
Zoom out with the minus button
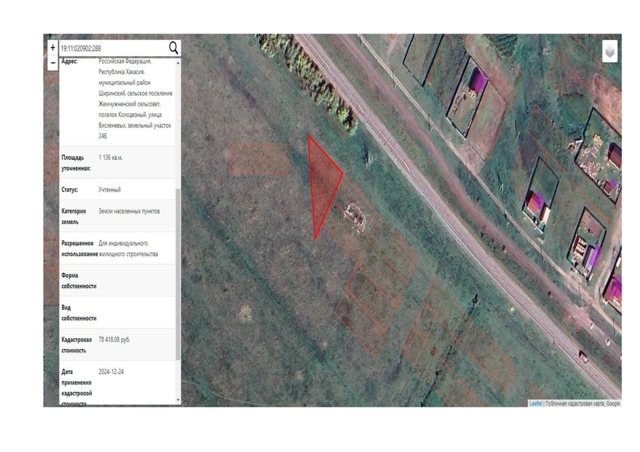pos(53,63)
